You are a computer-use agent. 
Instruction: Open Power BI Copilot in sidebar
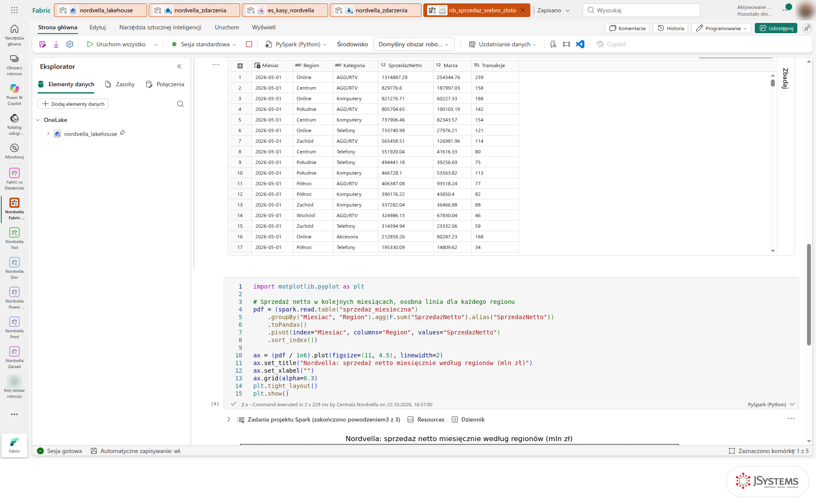(x=14, y=94)
